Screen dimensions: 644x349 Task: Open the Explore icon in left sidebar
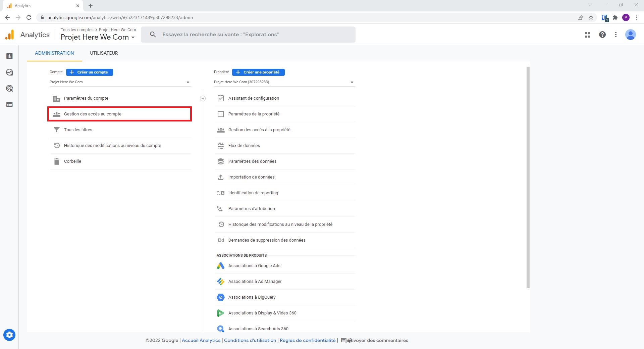pyautogui.click(x=9, y=72)
